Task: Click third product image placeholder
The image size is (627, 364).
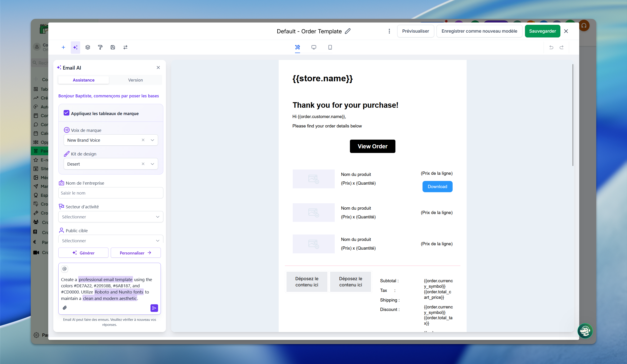Action: tap(313, 244)
